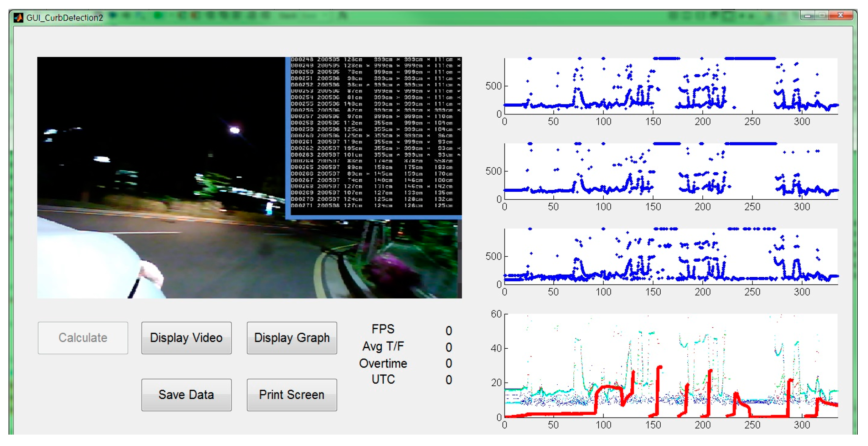The image size is (868, 446).
Task: Minimize the GUI_CurbDetection2 window
Action: 808,16
